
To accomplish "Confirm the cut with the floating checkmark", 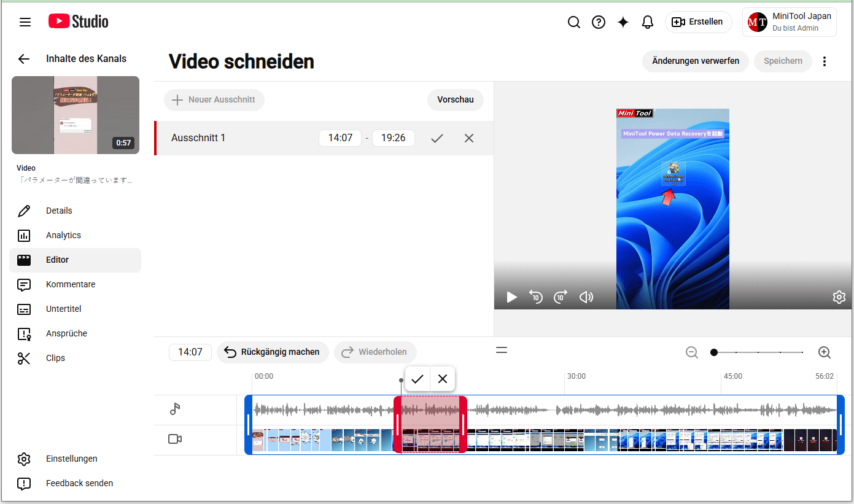I will (x=417, y=379).
